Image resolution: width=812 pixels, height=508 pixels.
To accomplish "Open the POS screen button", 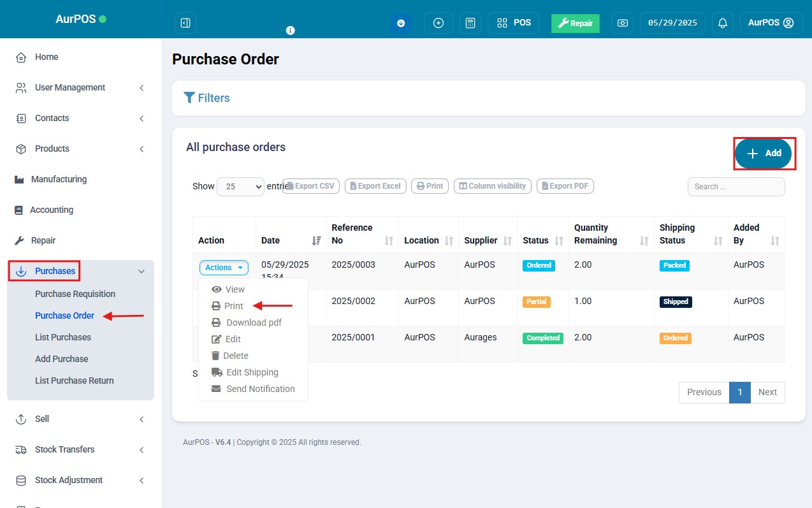I will coord(514,23).
